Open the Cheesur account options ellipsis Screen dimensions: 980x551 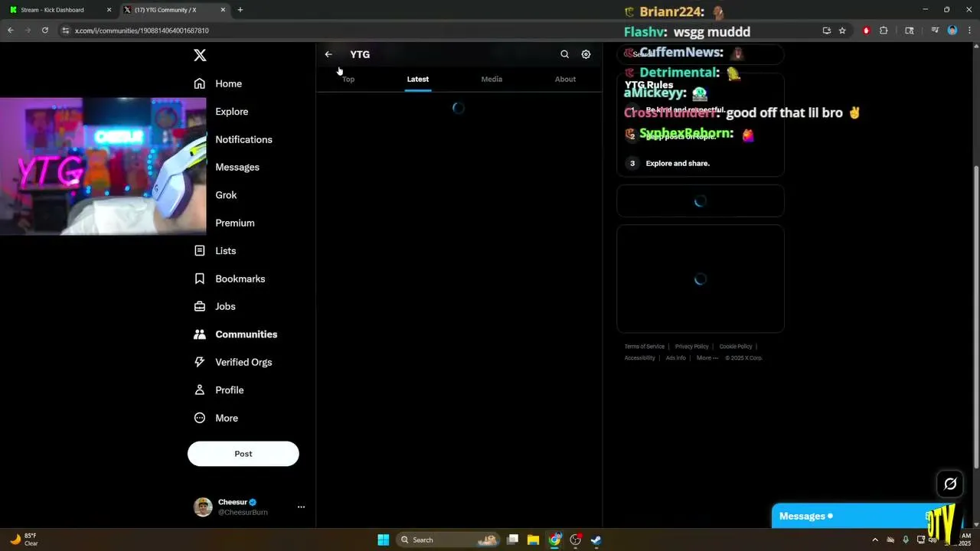coord(301,507)
